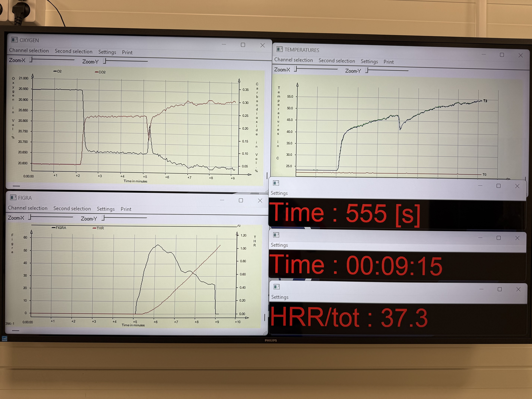Viewport: 532px width, 399px height.
Task: Close the HRR/tot window
Action: [x=518, y=289]
